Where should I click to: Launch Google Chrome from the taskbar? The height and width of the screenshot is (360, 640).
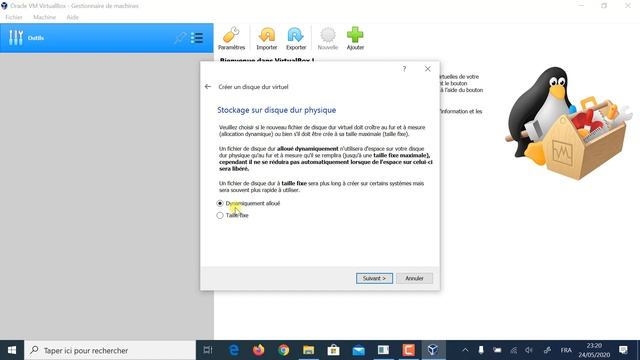coord(284,350)
